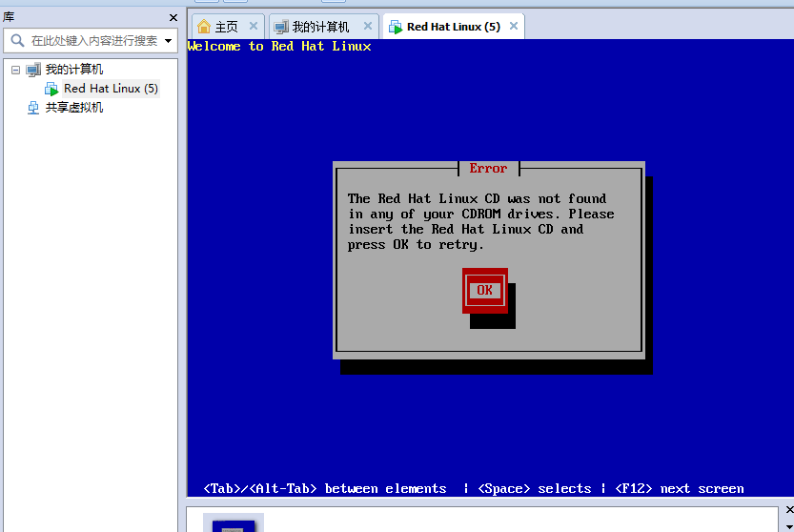
Task: Collapse the 我的计算机 tree node
Action: tap(15, 70)
